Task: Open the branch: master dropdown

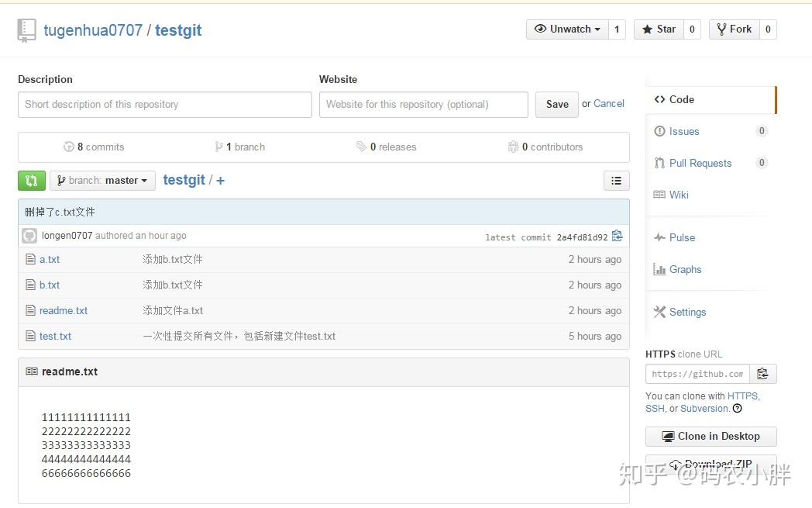Action: [x=102, y=180]
